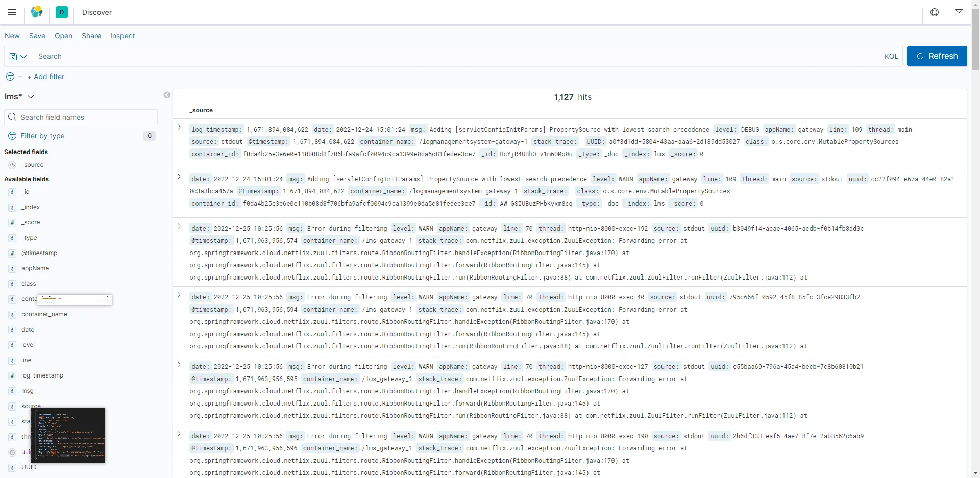Click the green D space avatar
Viewport: 980px width, 478px height.
point(62,12)
